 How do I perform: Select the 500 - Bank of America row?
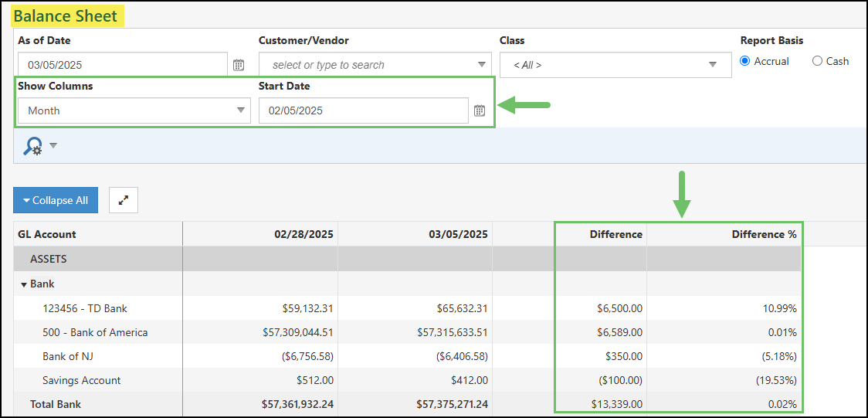click(407, 332)
